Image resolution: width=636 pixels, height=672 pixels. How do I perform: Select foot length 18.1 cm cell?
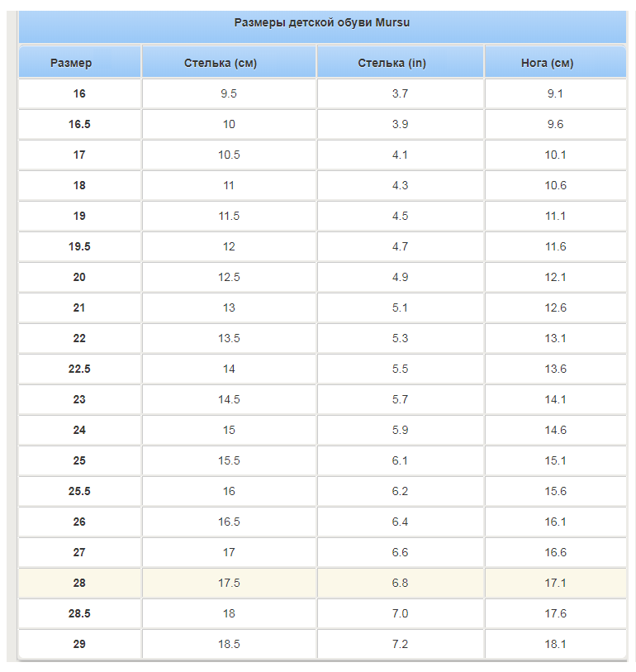point(555,644)
